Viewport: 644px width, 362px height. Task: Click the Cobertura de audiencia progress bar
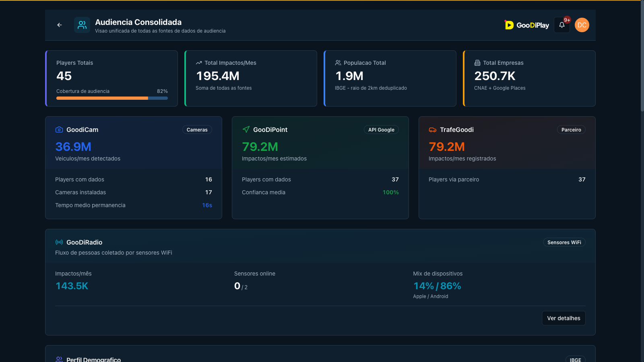(x=112, y=98)
